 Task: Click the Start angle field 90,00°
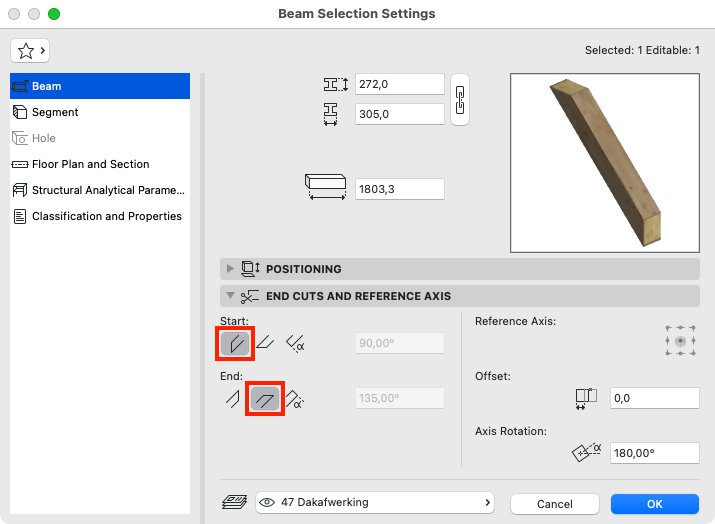coord(399,343)
